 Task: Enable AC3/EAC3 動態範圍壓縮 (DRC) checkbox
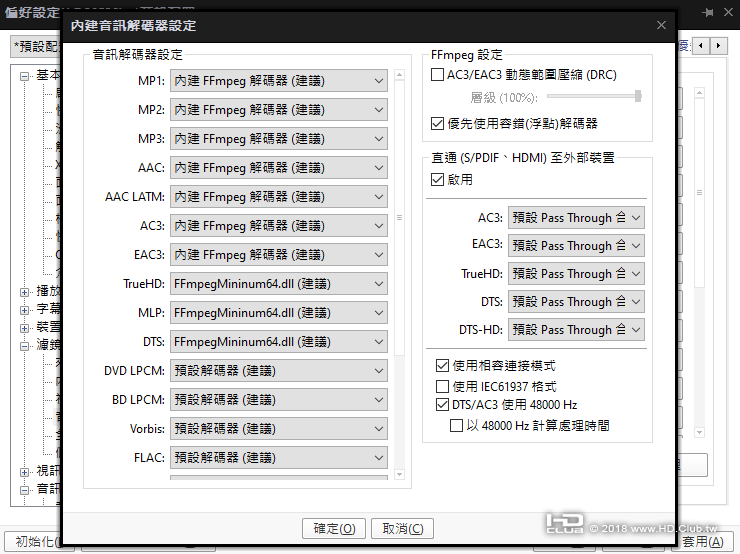tap(437, 75)
